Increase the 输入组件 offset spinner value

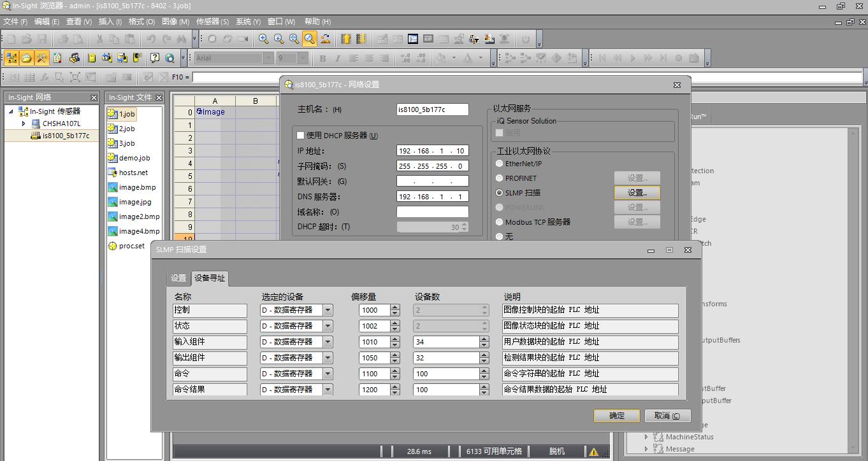point(395,339)
